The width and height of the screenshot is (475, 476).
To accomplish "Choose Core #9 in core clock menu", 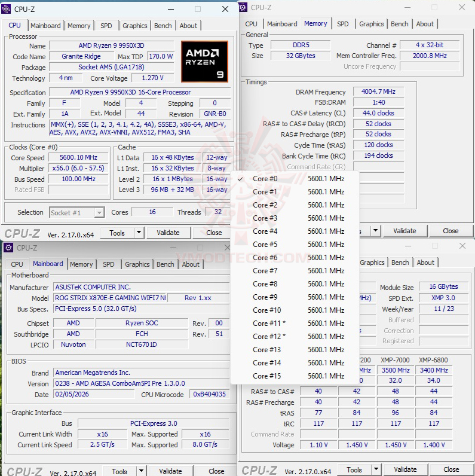I will coord(295,297).
